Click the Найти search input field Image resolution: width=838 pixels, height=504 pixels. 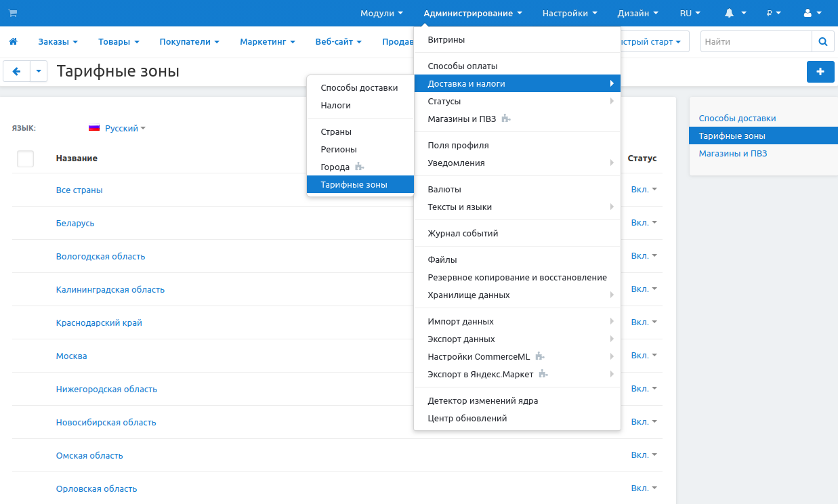[x=755, y=42]
